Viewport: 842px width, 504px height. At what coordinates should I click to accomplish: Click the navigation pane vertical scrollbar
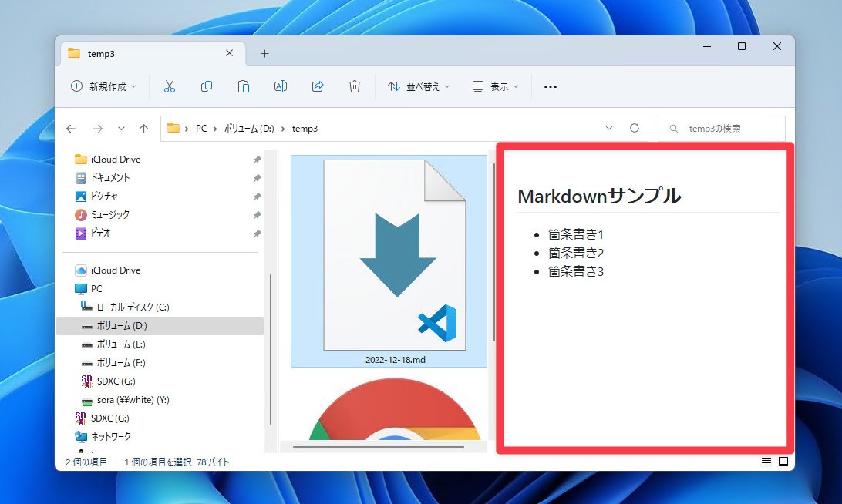pyautogui.click(x=271, y=349)
